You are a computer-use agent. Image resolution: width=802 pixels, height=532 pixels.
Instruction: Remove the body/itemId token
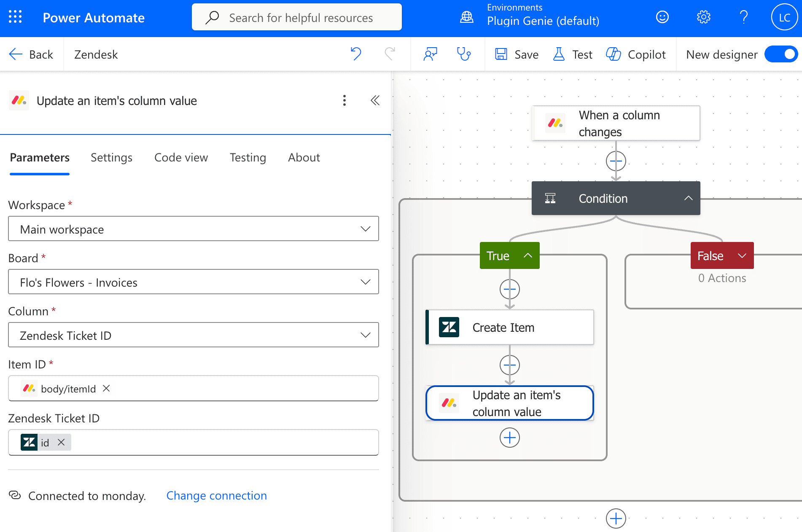[106, 388]
